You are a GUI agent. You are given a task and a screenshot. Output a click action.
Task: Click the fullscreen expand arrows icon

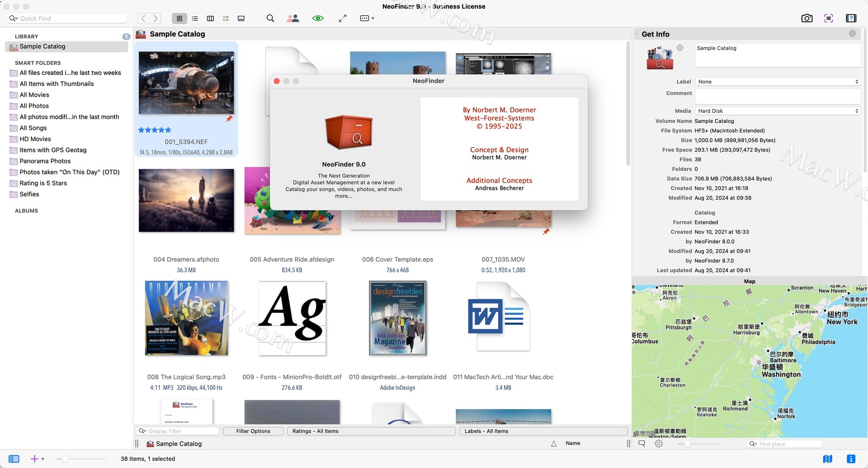pyautogui.click(x=343, y=19)
